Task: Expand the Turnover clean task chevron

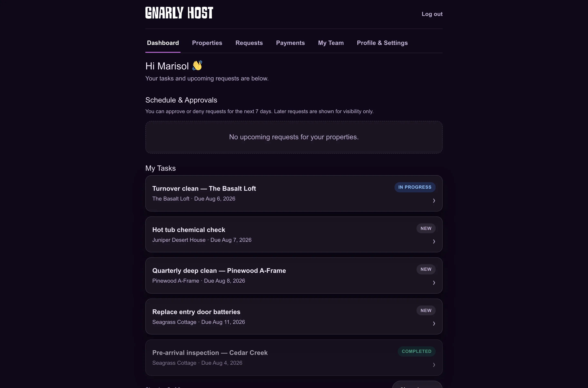Action: click(x=434, y=201)
